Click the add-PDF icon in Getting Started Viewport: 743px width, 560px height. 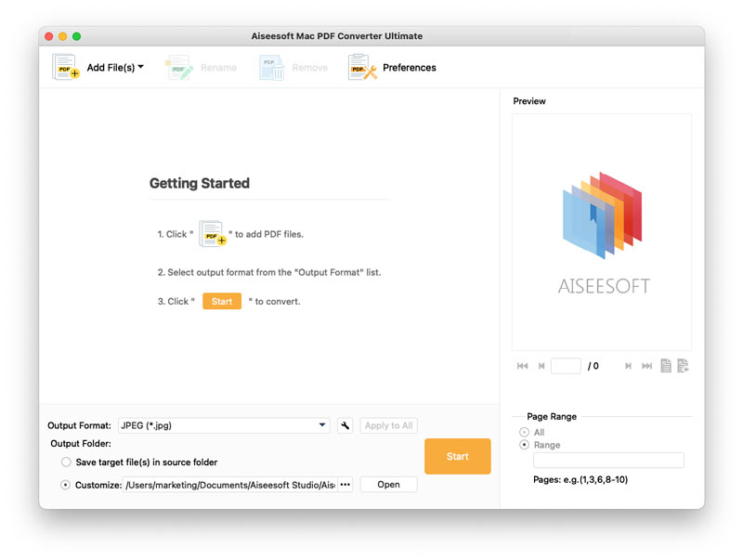tap(213, 234)
